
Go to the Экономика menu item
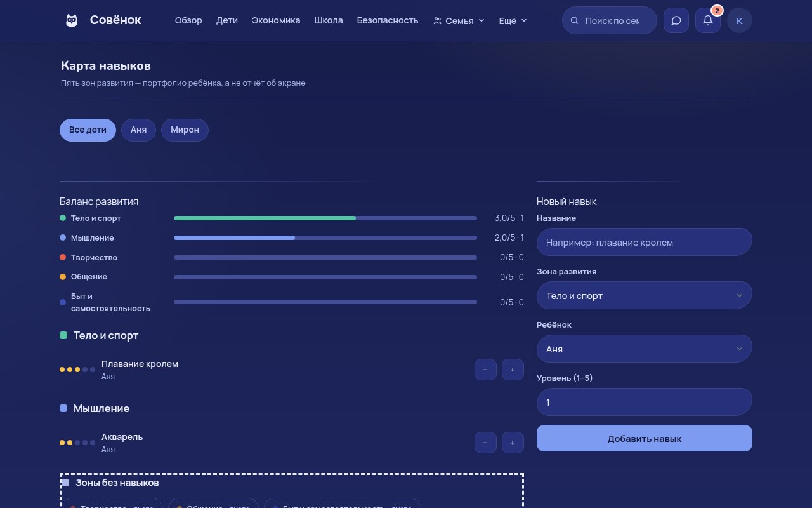[276, 20]
